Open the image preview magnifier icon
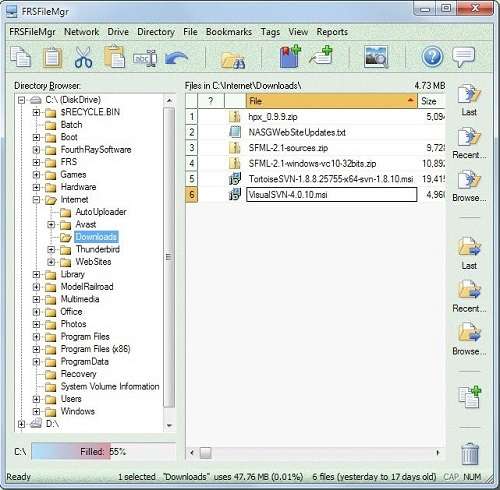The width and height of the screenshot is (500, 490). 376,57
